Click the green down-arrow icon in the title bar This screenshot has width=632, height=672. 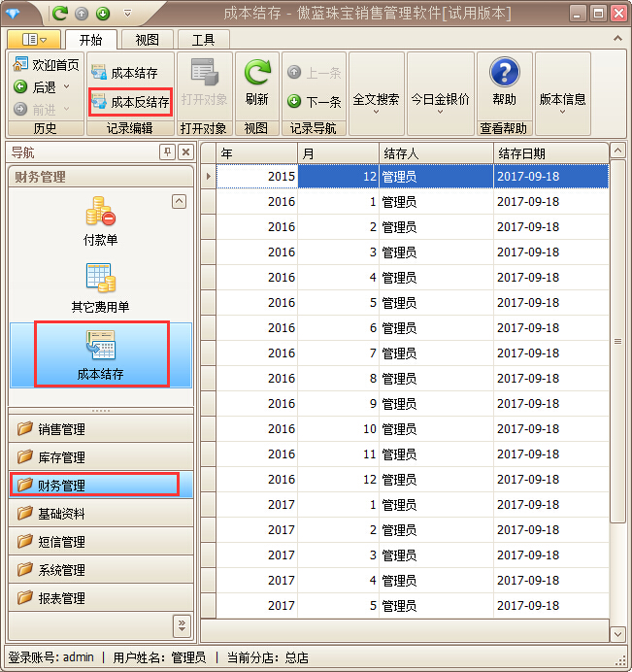[x=103, y=14]
